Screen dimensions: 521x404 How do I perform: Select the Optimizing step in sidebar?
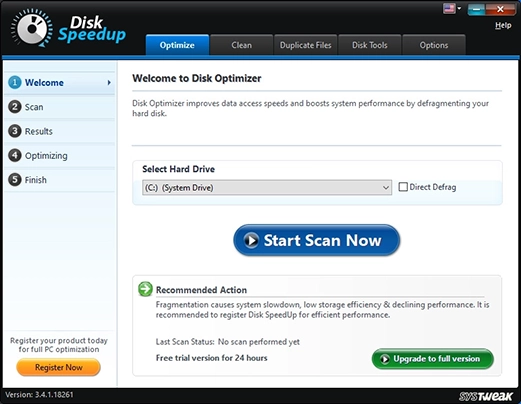pos(59,155)
